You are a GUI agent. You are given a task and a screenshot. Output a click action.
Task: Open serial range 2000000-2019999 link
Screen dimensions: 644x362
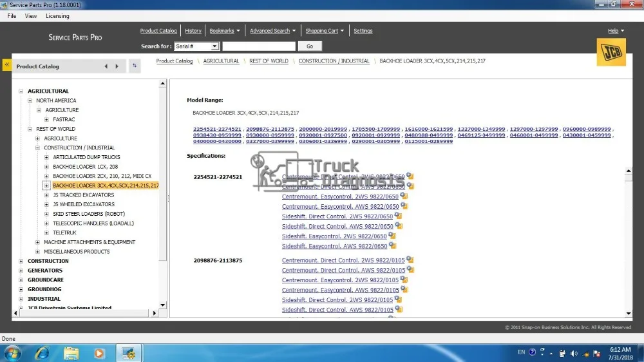(x=323, y=129)
